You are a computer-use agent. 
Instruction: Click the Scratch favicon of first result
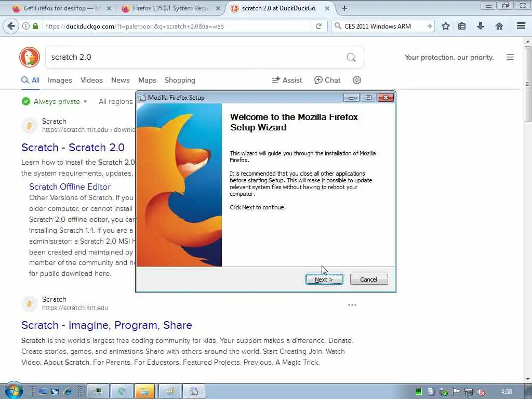pyautogui.click(x=30, y=126)
